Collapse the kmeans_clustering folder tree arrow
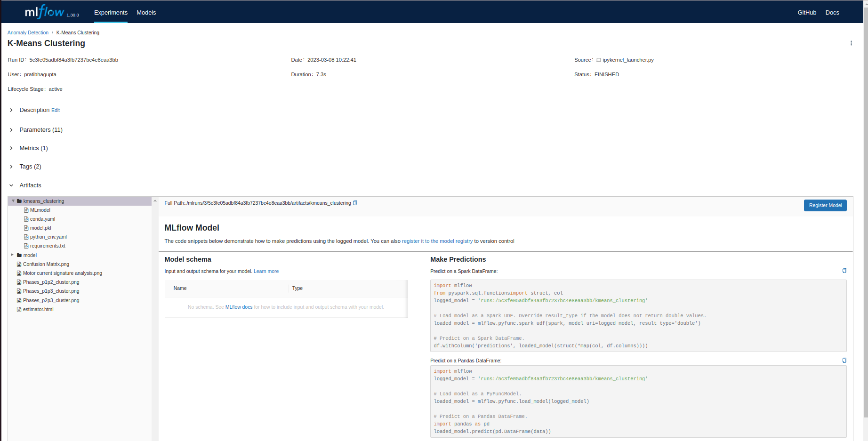This screenshot has height=441, width=868. (x=13, y=201)
